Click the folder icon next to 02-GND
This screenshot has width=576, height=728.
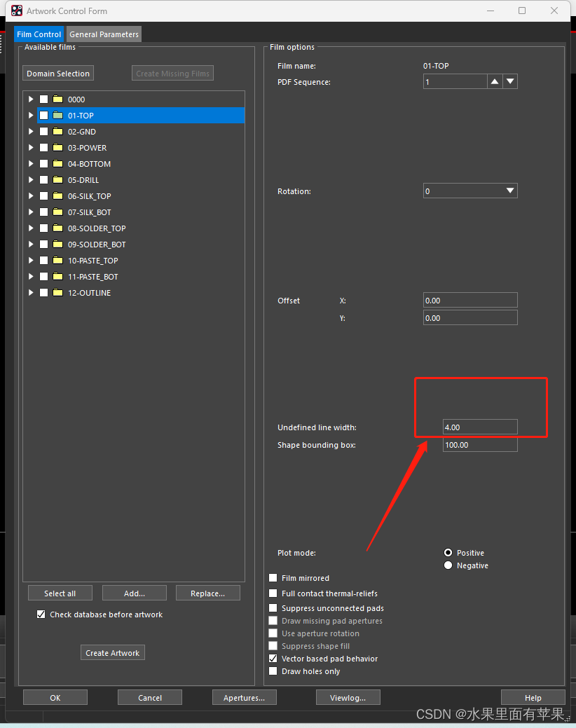(x=57, y=132)
